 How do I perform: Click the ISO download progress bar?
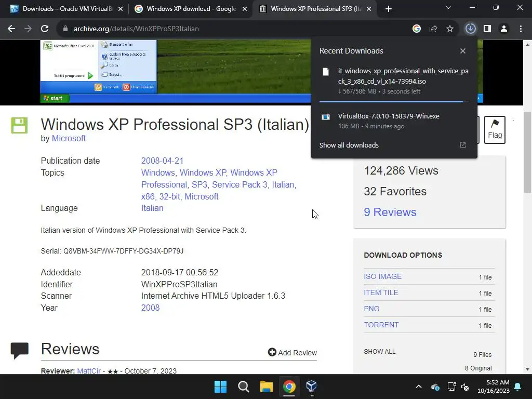point(394,101)
